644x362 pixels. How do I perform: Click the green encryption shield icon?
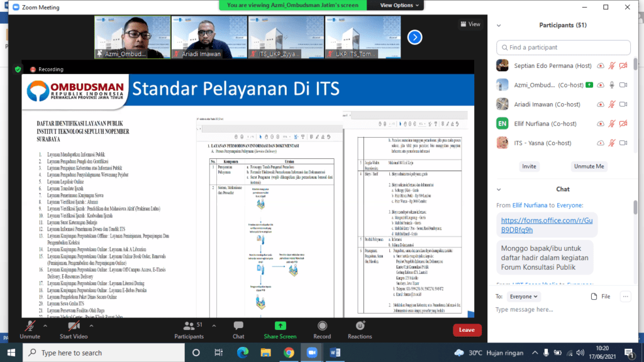click(18, 69)
